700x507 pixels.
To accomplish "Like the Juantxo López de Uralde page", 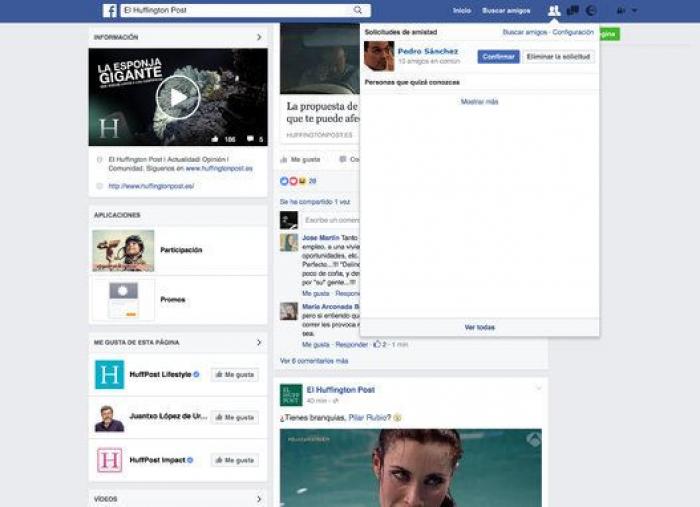I will [x=235, y=417].
